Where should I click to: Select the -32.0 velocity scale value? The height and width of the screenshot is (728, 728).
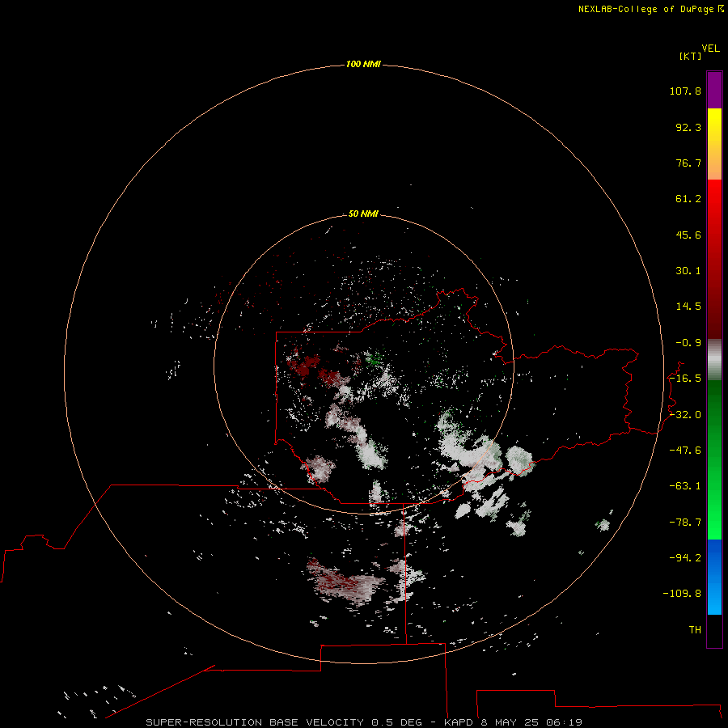[685, 415]
